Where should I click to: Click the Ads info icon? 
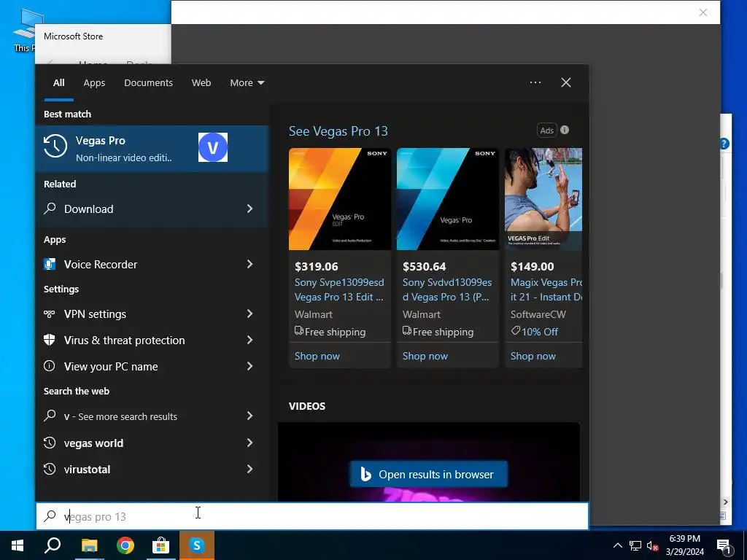coord(565,130)
